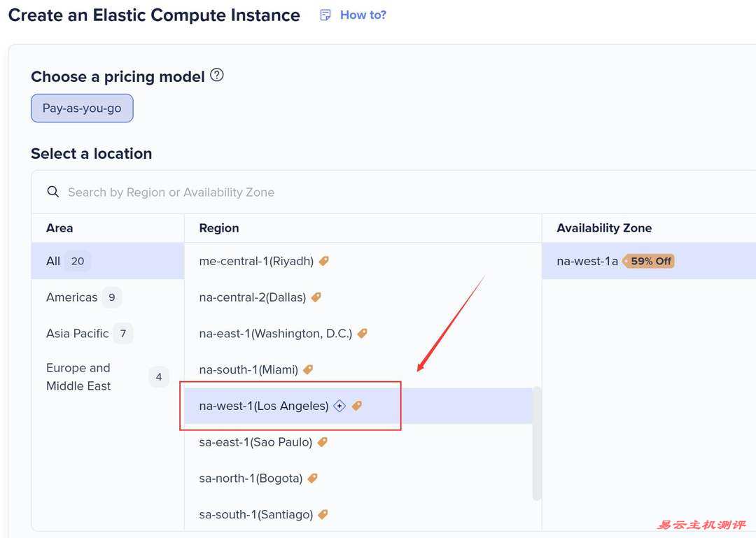The image size is (756, 538).
Task: Click the region list scrollbar
Action: tap(537, 442)
